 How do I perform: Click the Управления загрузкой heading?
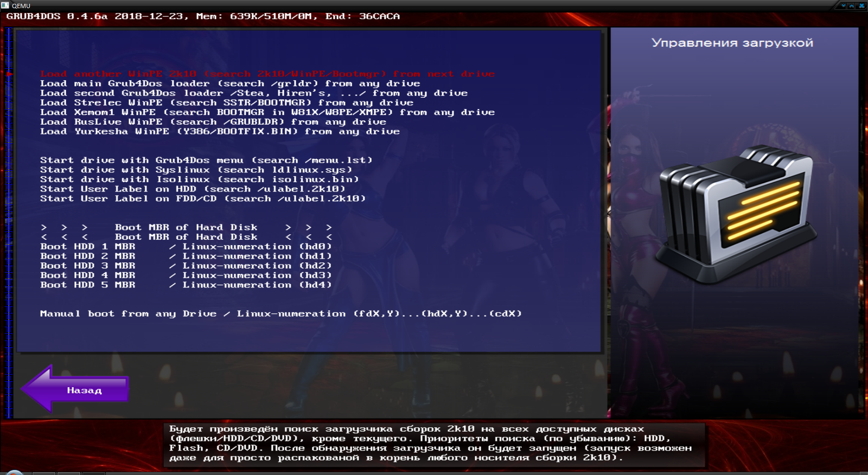pos(732,43)
